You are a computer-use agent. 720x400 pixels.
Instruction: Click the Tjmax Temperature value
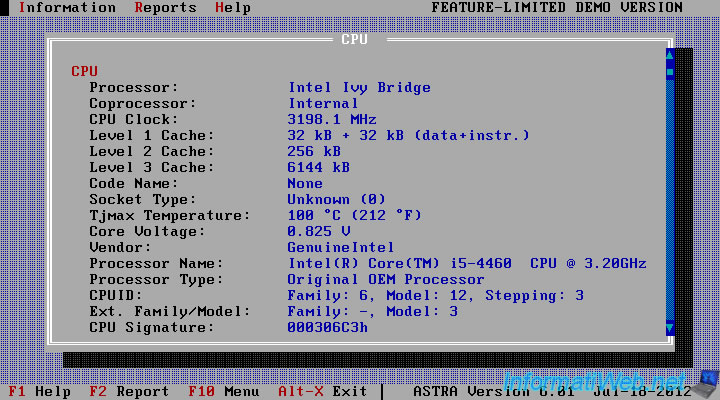point(354,215)
